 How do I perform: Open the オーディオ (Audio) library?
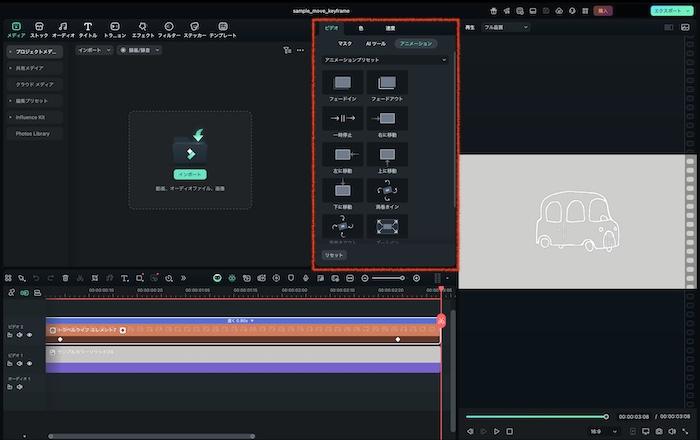(x=63, y=29)
